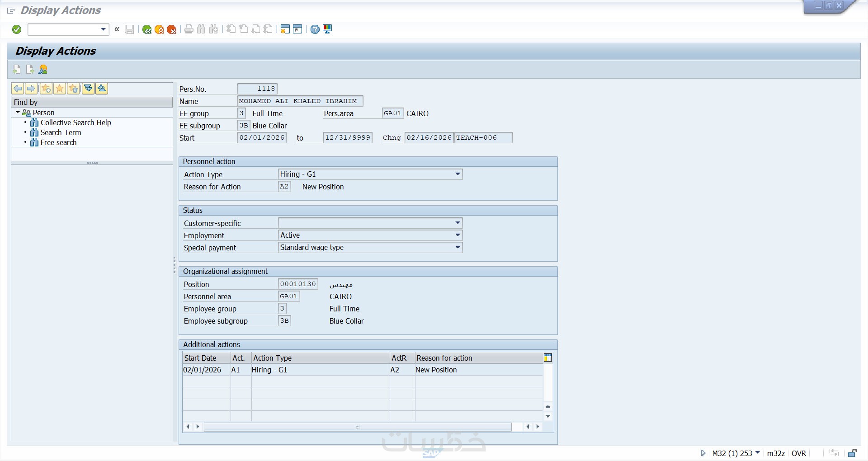The width and height of the screenshot is (868, 461).
Task: Click the Save diskette icon in toolbar
Action: point(129,29)
